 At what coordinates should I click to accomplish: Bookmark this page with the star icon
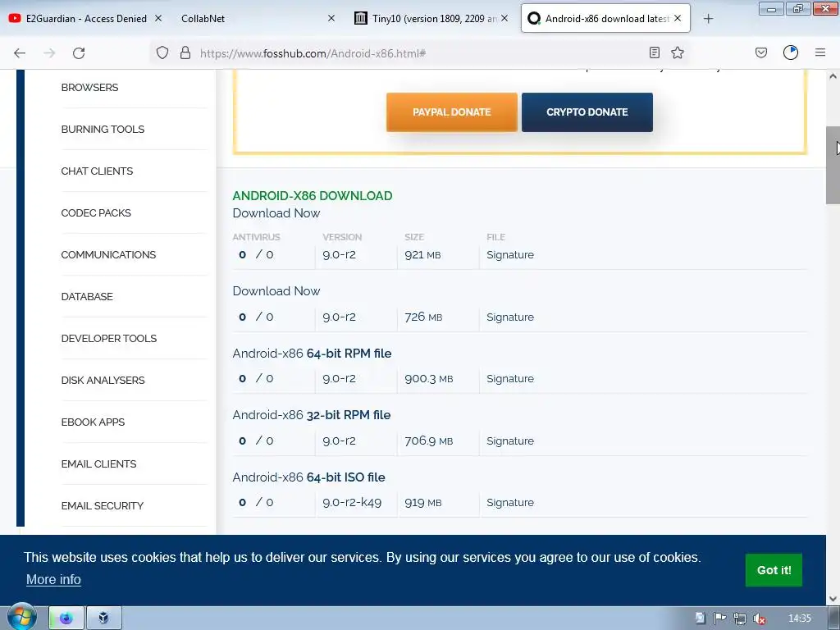click(678, 52)
